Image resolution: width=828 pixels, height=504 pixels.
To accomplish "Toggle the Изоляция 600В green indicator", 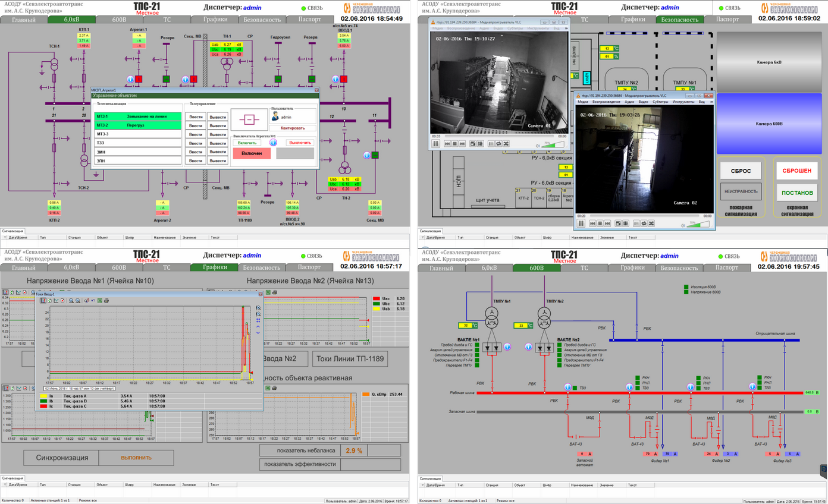I will 686,286.
